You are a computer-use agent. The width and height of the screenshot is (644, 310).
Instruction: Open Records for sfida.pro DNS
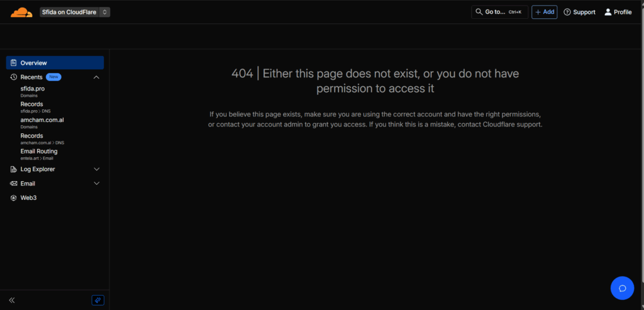31,104
